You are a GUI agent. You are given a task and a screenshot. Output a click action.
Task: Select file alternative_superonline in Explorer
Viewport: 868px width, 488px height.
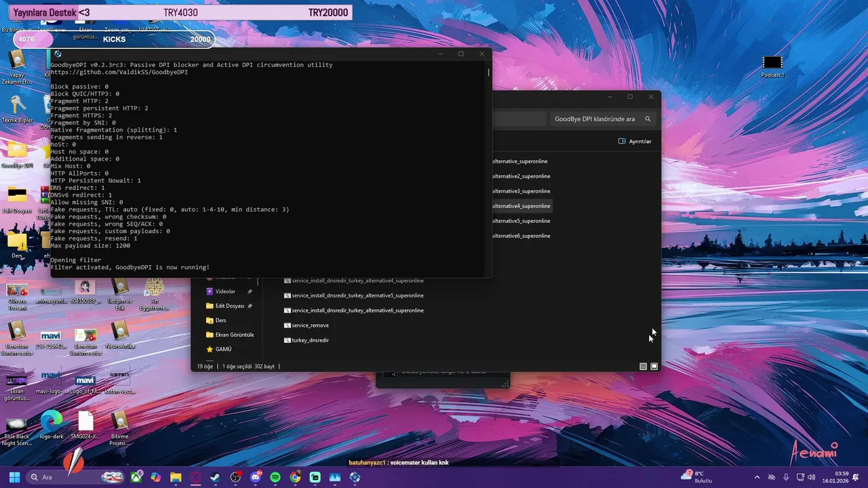click(521, 161)
